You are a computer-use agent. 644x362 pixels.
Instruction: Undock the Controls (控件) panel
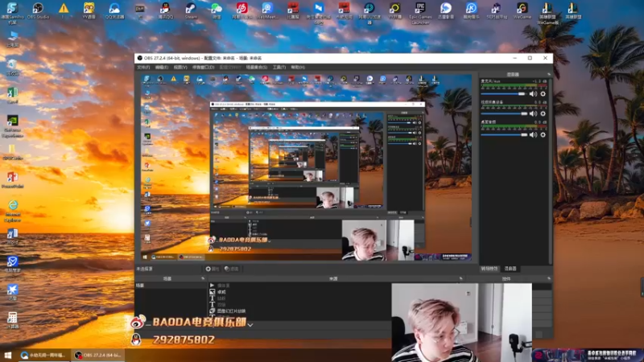coord(549,278)
